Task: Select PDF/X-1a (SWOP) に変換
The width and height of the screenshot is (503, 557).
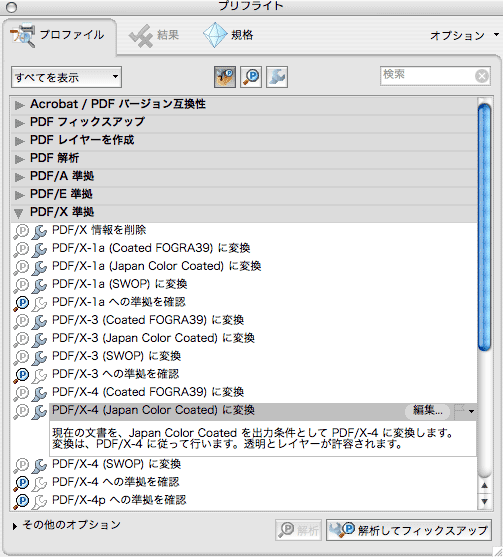Action: pos(120,284)
